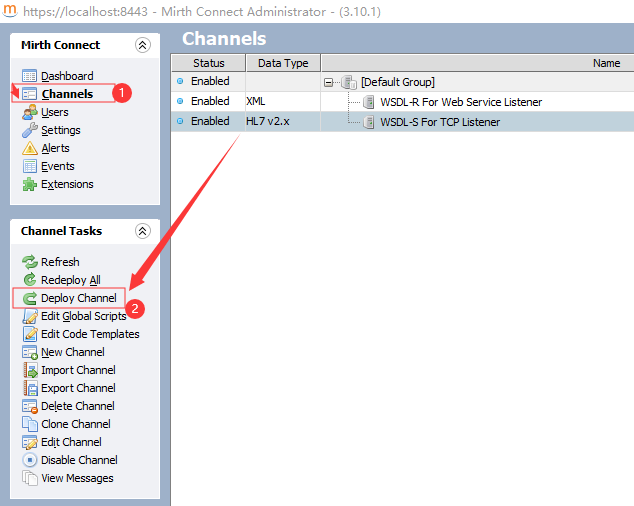Click Redeploy All task
Image resolution: width=634 pixels, height=506 pixels.
pyautogui.click(x=71, y=280)
